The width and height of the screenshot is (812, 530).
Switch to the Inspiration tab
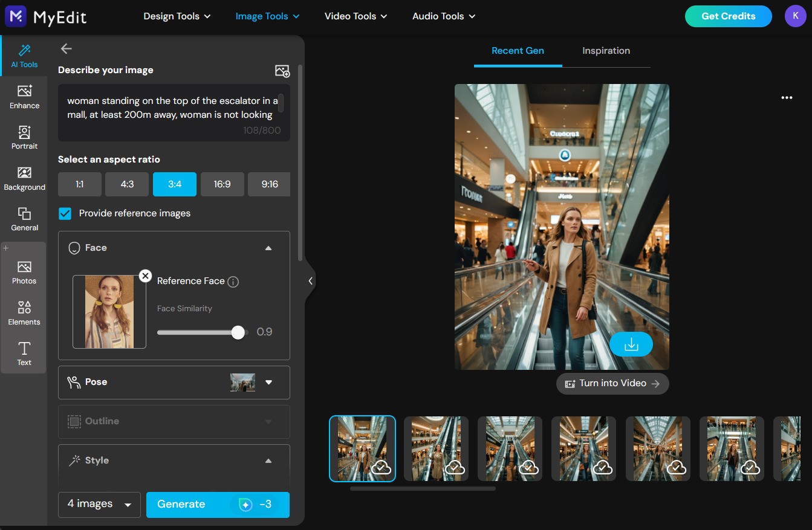click(x=606, y=51)
